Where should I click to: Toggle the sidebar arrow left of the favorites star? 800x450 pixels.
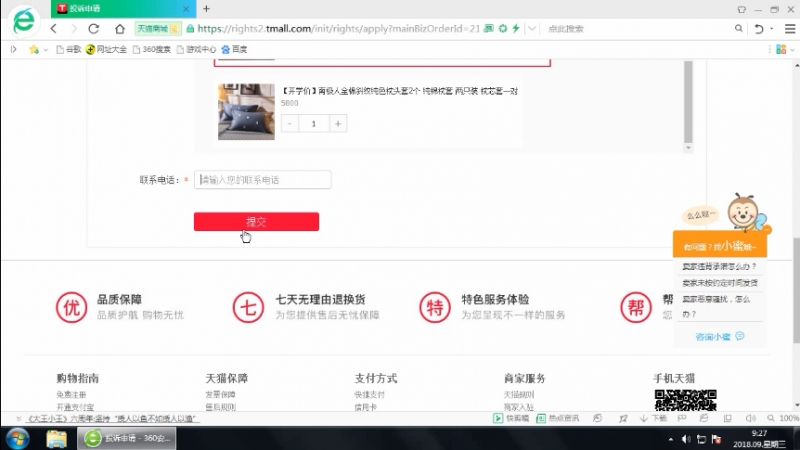click(x=14, y=49)
